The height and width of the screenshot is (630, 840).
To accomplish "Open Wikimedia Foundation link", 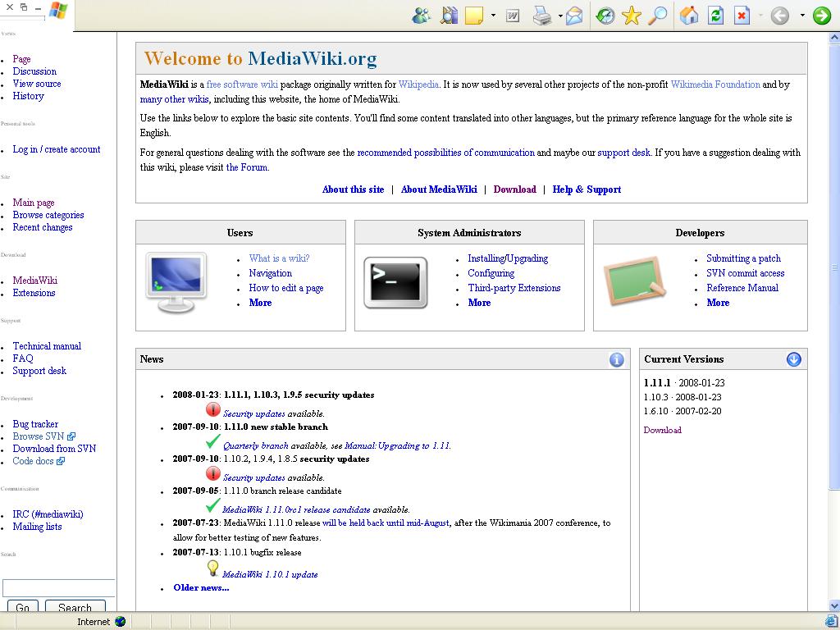I will (x=715, y=84).
